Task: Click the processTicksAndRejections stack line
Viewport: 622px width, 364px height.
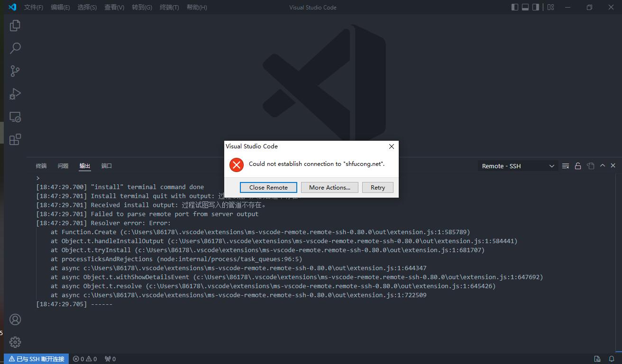Action: coord(176,259)
